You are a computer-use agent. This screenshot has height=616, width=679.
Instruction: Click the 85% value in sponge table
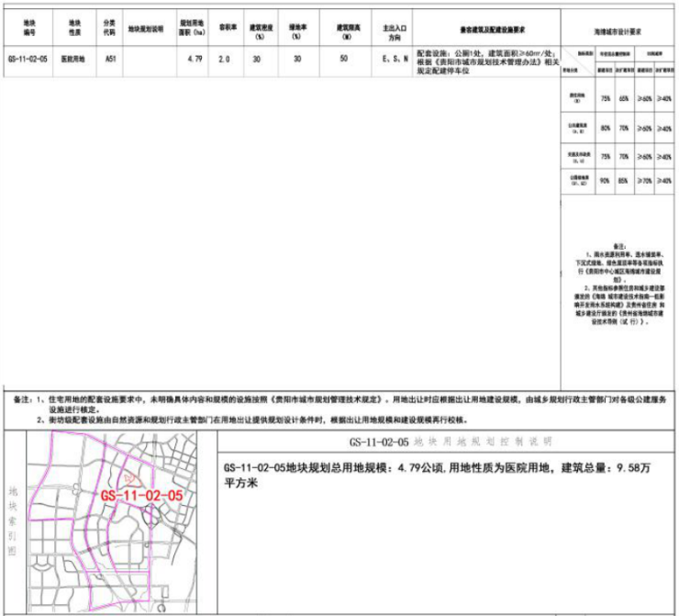coord(624,182)
